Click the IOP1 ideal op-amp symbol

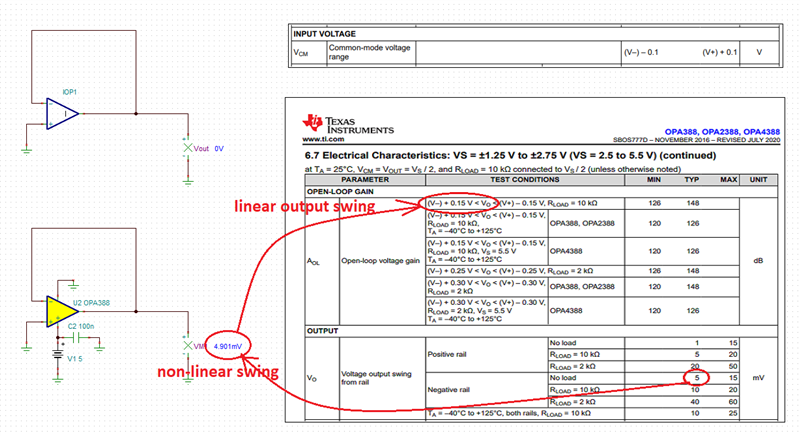pos(62,114)
